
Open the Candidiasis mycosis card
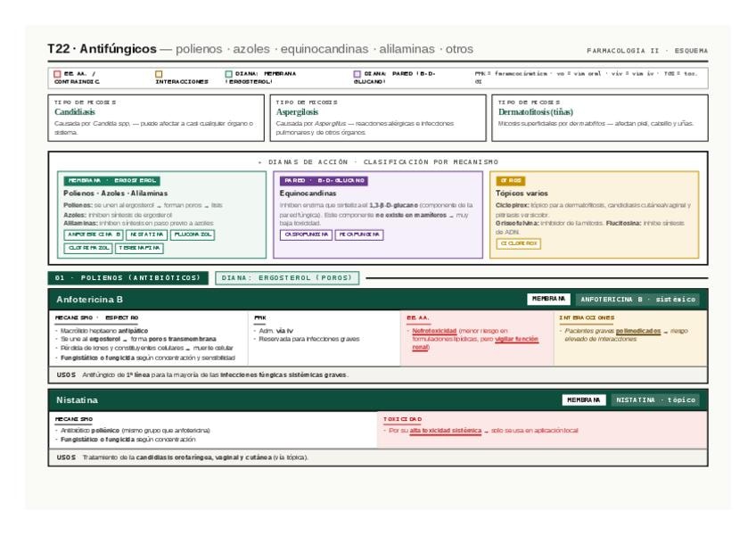[x=156, y=118]
